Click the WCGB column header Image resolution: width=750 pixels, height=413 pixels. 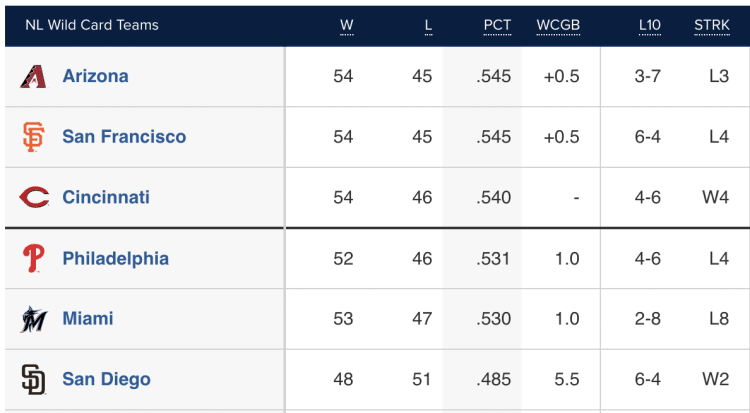(558, 25)
